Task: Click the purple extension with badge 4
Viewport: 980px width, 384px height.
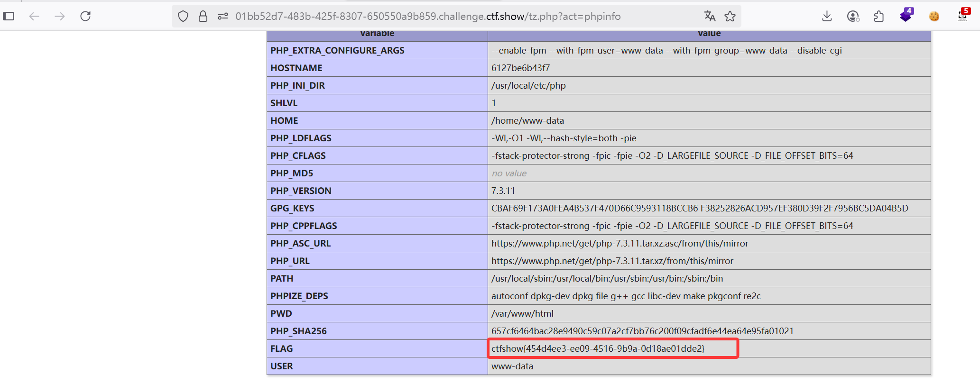Action: tap(906, 16)
